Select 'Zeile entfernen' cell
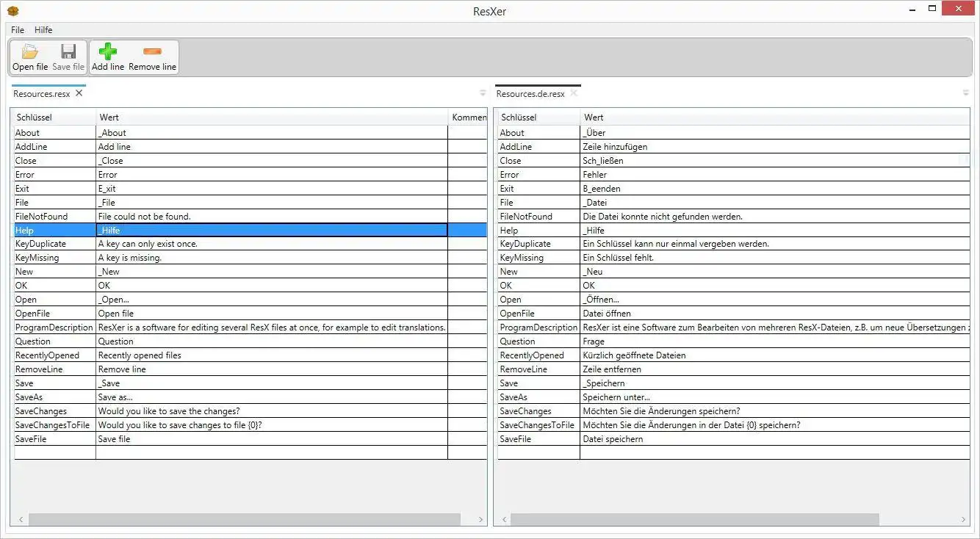Viewport: 980px width, 539px height. tap(775, 369)
